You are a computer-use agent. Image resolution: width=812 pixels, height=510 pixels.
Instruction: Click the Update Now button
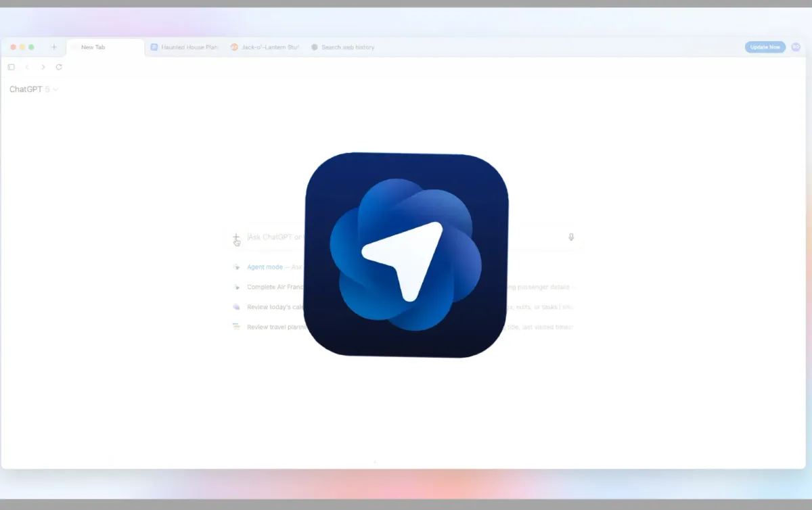(x=765, y=47)
